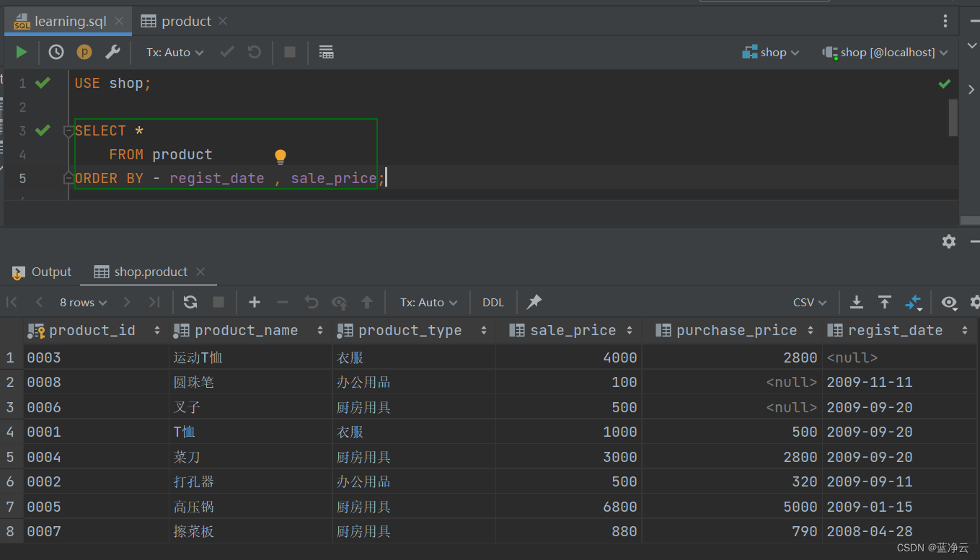
Task: Close the shop.product result tab
Action: pyautogui.click(x=200, y=272)
